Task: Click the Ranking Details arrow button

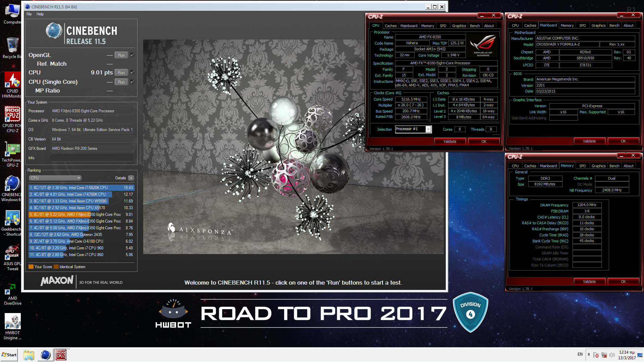Action: [131, 178]
